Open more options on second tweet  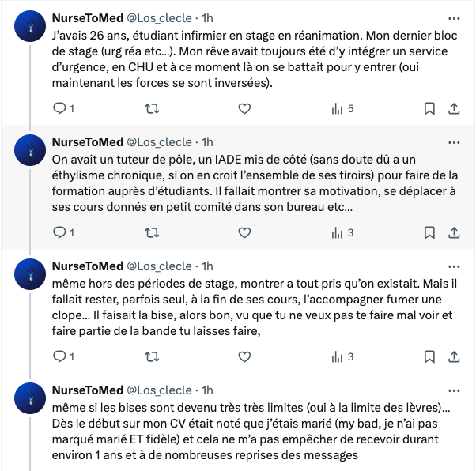click(454, 142)
